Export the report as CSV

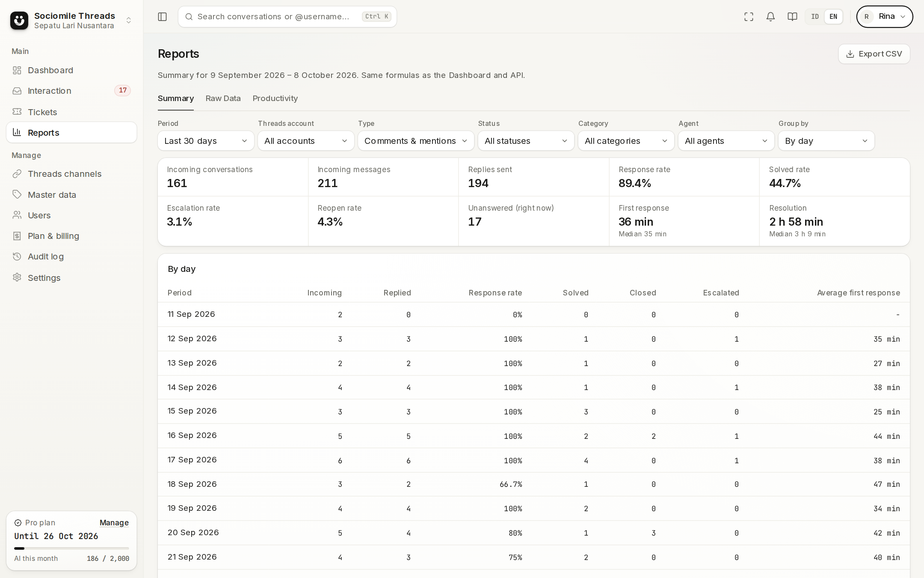click(x=874, y=54)
